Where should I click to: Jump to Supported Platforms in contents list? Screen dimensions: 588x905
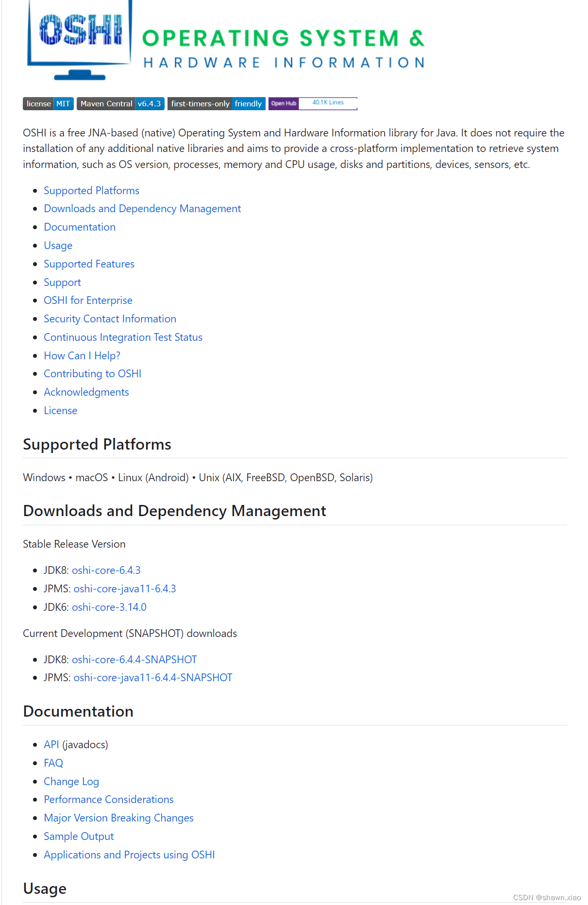[x=91, y=190]
